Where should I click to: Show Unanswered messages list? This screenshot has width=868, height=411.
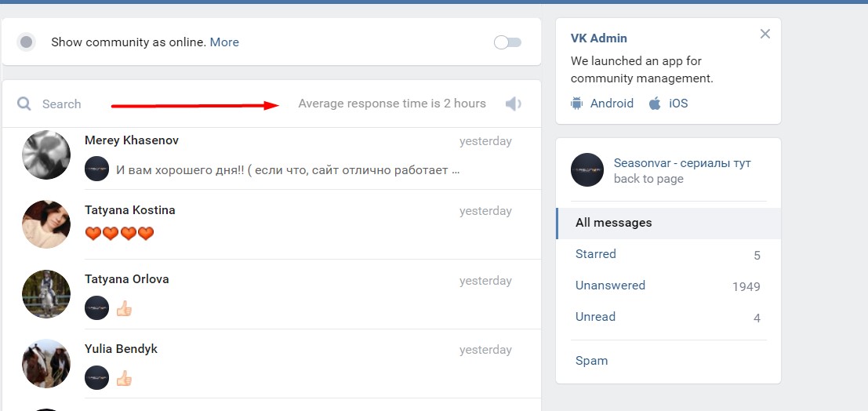point(668,286)
